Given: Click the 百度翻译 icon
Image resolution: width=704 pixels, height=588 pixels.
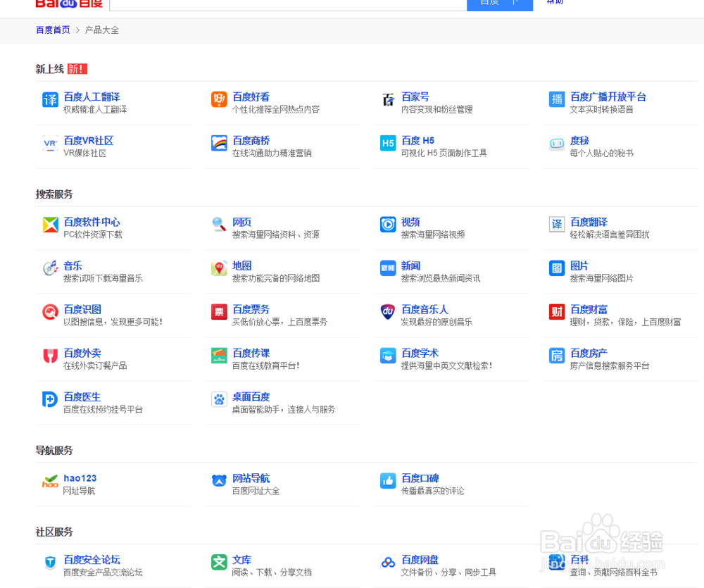Looking at the screenshot, I should point(557,225).
